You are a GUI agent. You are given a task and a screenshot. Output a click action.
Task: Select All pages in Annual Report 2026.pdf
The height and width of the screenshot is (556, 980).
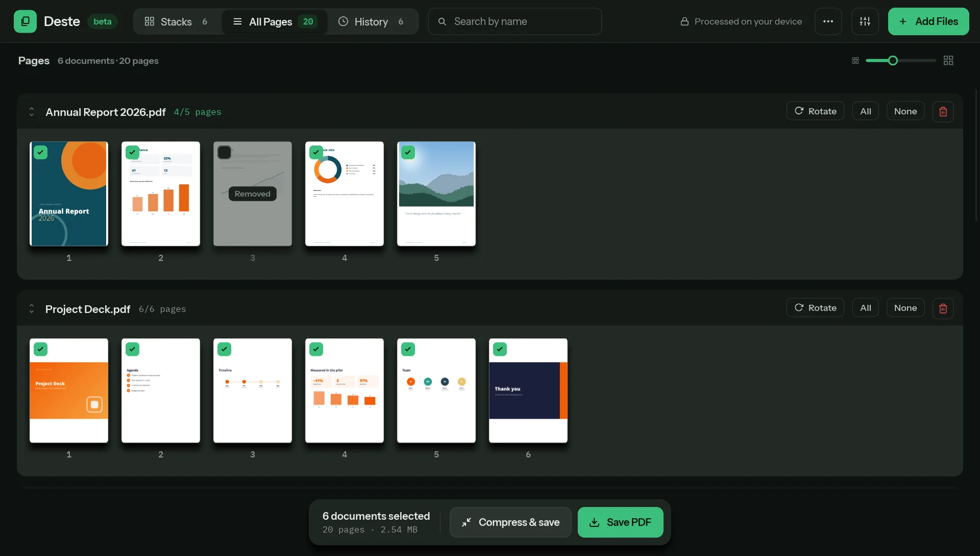865,111
